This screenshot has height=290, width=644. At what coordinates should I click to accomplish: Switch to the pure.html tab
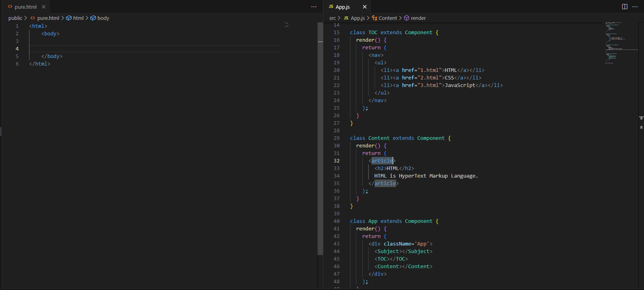[25, 7]
